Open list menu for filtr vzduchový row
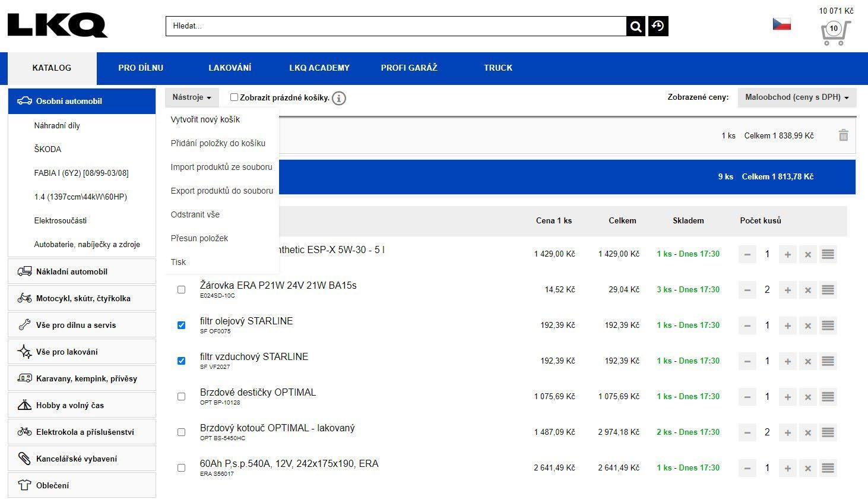868x499 pixels. [828, 361]
